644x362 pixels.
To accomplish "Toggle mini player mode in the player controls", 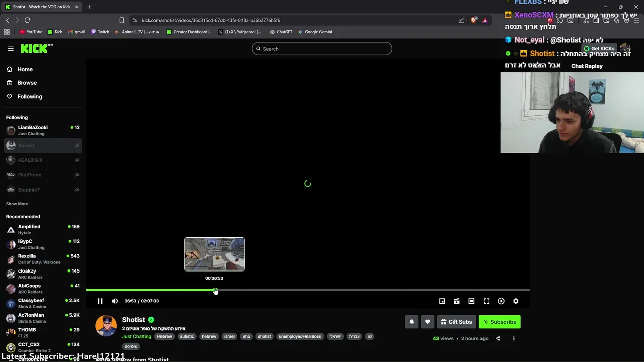I will click(x=442, y=301).
